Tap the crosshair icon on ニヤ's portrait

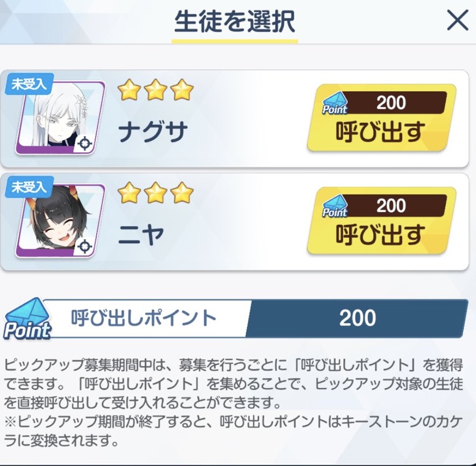pyautogui.click(x=85, y=246)
